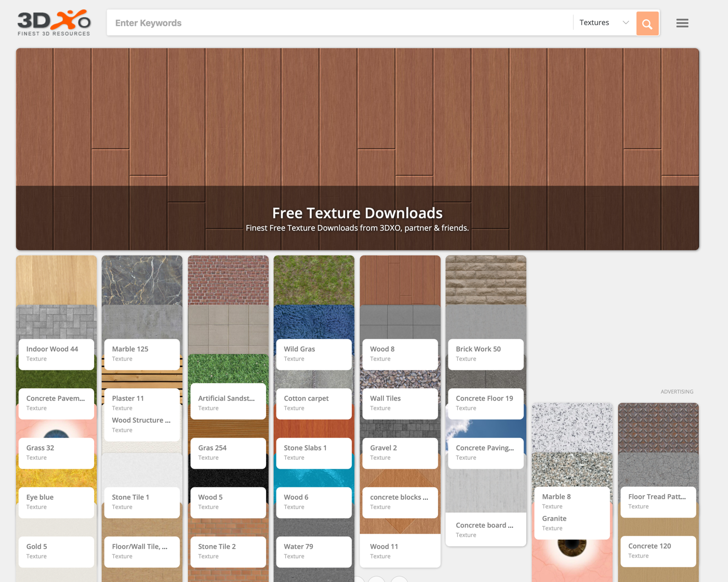
Task: Click the orange search magnifier button
Action: tap(647, 23)
